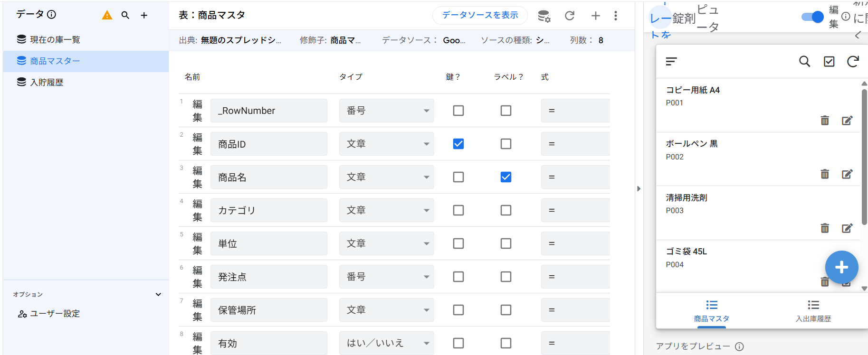Open はい／いいえ type dropdown for 有効
Image resolution: width=868 pixels, height=355 pixels.
point(386,343)
